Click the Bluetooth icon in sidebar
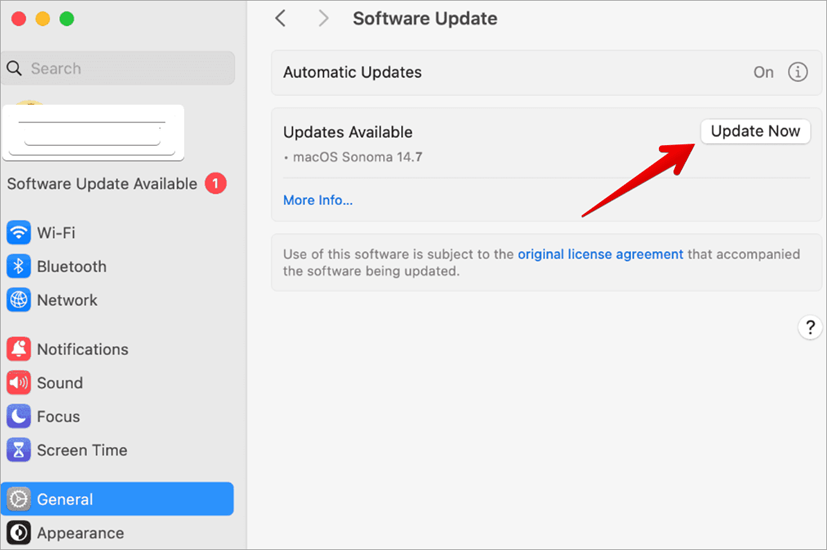 (x=18, y=266)
